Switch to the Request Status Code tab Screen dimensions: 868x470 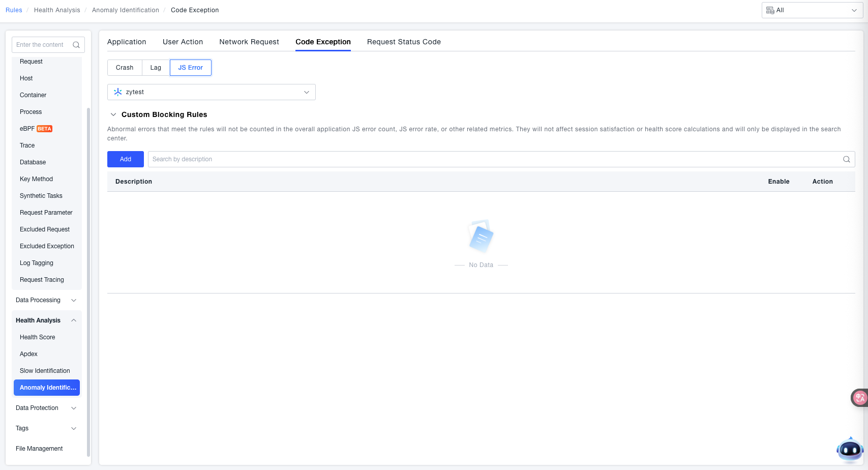pyautogui.click(x=404, y=42)
